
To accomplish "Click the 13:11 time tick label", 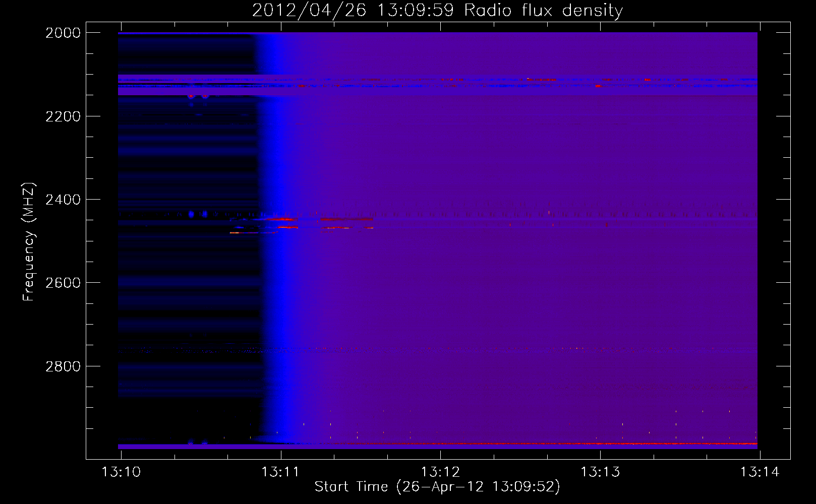I will (x=280, y=472).
